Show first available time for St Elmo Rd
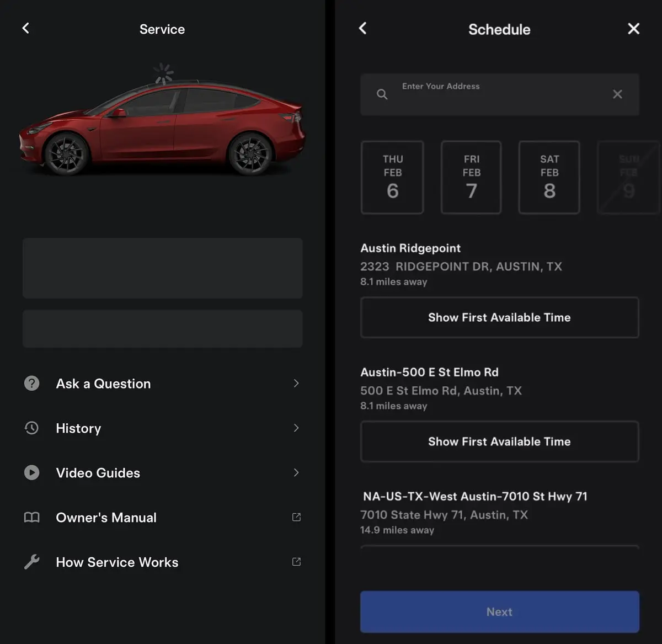662x644 pixels. (499, 441)
